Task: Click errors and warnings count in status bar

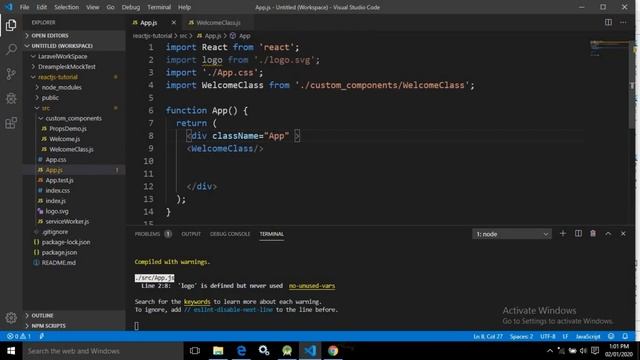Action: tap(19, 336)
